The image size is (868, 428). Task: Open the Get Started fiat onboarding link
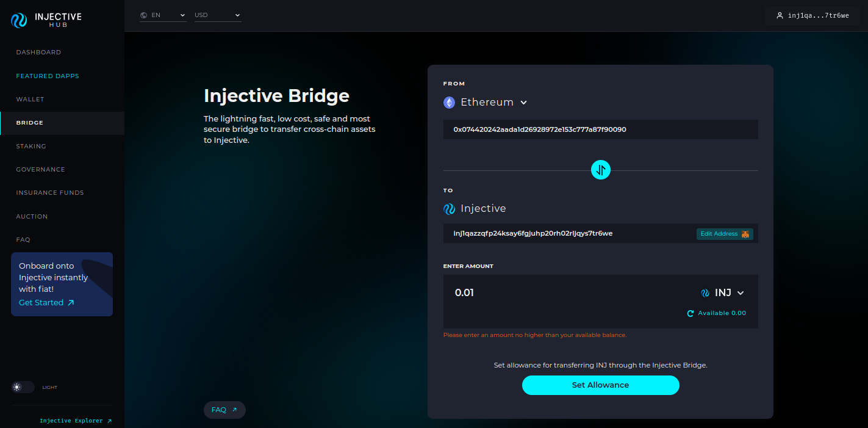[46, 303]
